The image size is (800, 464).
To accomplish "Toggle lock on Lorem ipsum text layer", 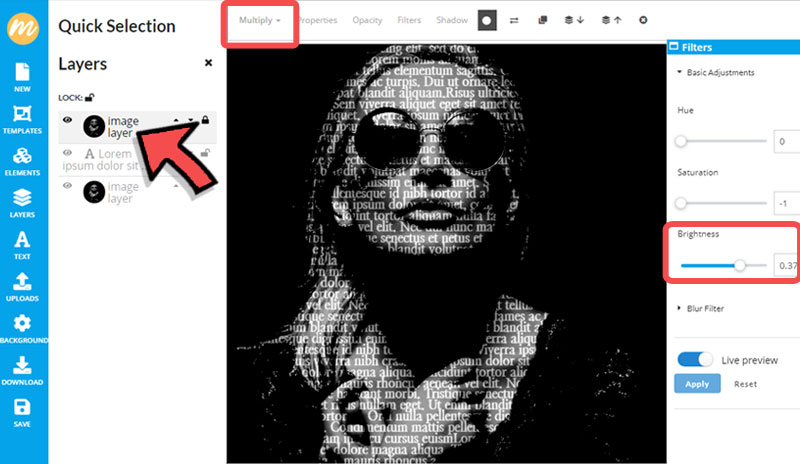I will click(205, 152).
